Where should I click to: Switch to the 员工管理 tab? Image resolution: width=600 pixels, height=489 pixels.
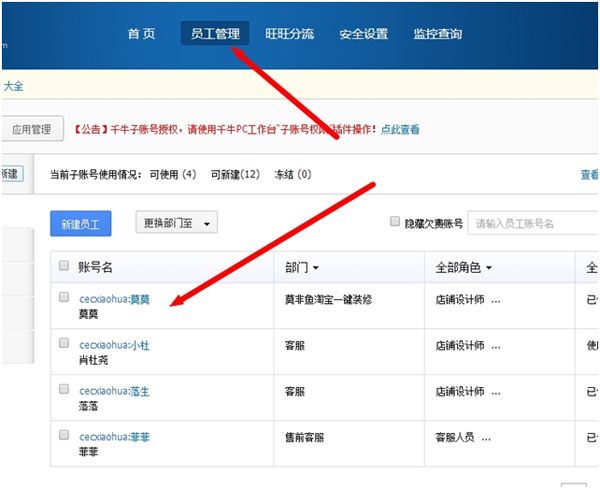tap(215, 34)
